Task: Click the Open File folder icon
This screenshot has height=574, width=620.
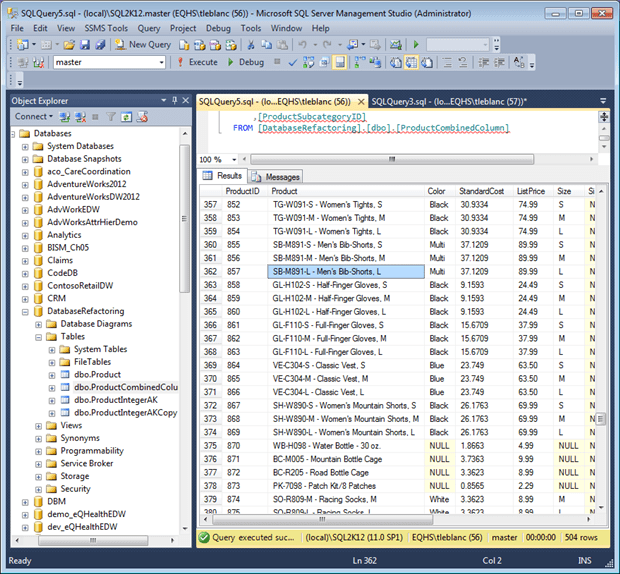Action: pyautogui.click(x=69, y=45)
